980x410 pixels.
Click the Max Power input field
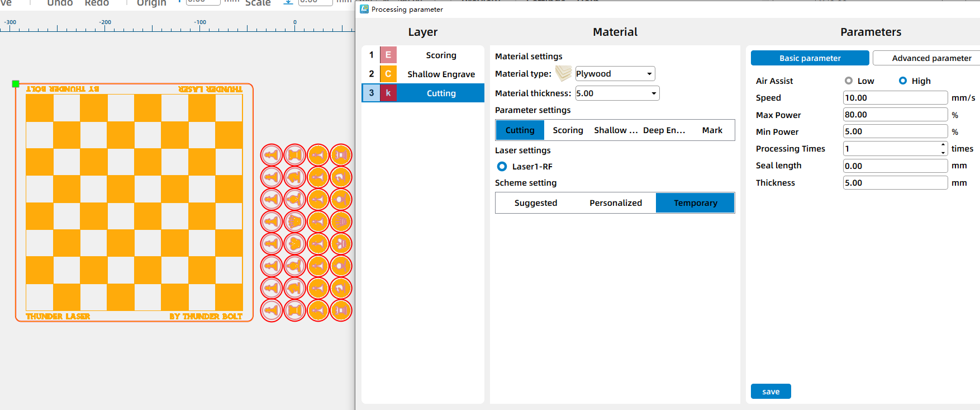895,115
